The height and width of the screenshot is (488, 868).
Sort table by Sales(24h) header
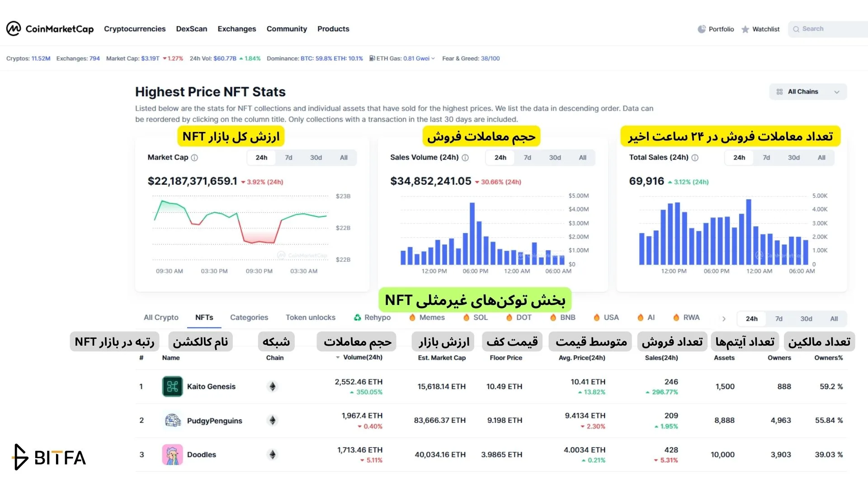tap(661, 358)
